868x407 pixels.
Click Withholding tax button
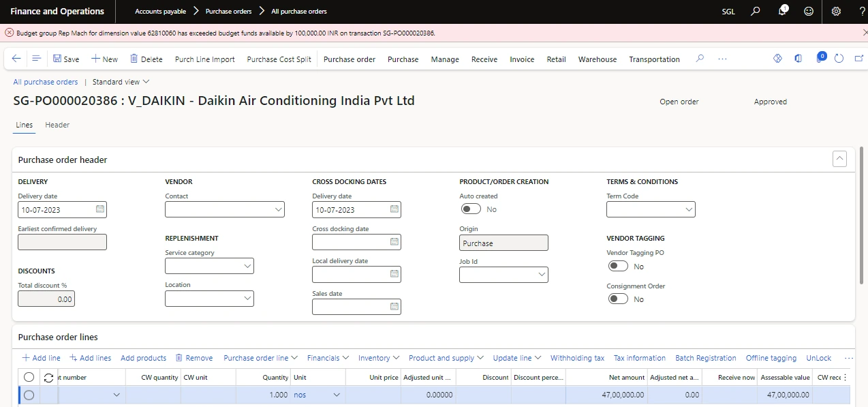click(x=577, y=358)
